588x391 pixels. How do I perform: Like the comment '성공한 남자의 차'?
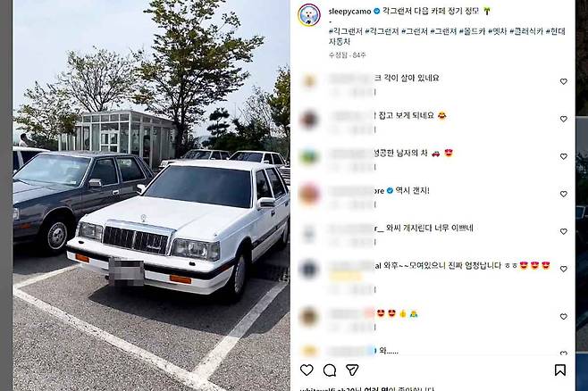(x=563, y=156)
